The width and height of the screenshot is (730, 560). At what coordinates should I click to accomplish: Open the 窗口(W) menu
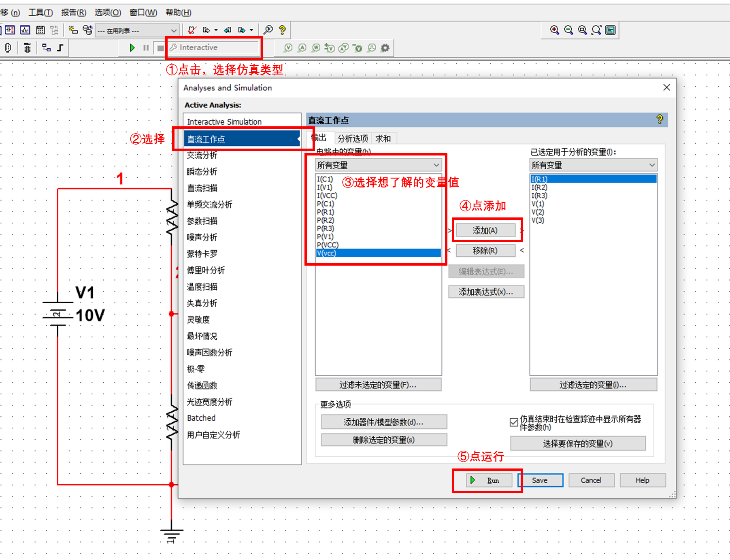click(x=143, y=13)
